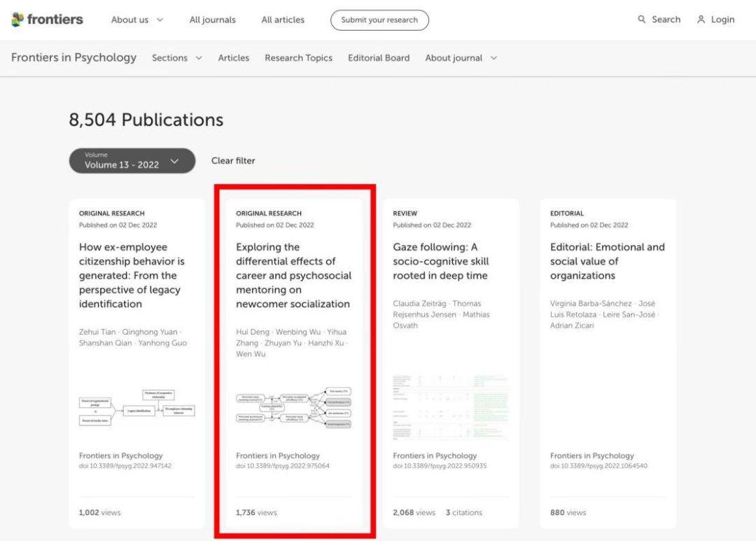Open article Gaze following: A socio-cognitive skill
Viewport: 756px width, 541px height.
click(441, 261)
